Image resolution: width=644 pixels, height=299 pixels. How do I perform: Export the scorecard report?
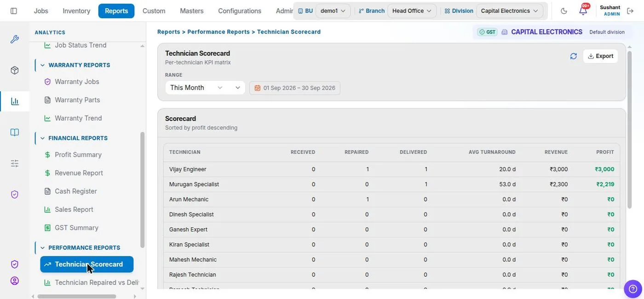(x=600, y=56)
